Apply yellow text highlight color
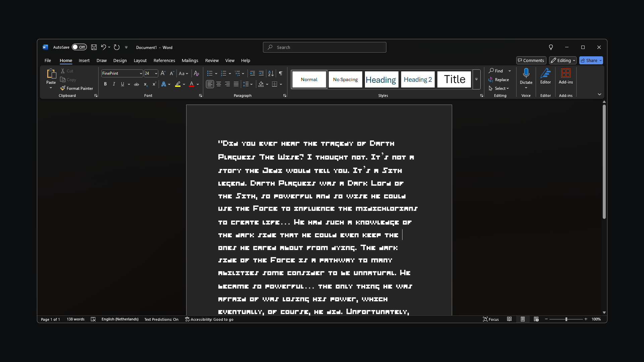 coord(178,84)
